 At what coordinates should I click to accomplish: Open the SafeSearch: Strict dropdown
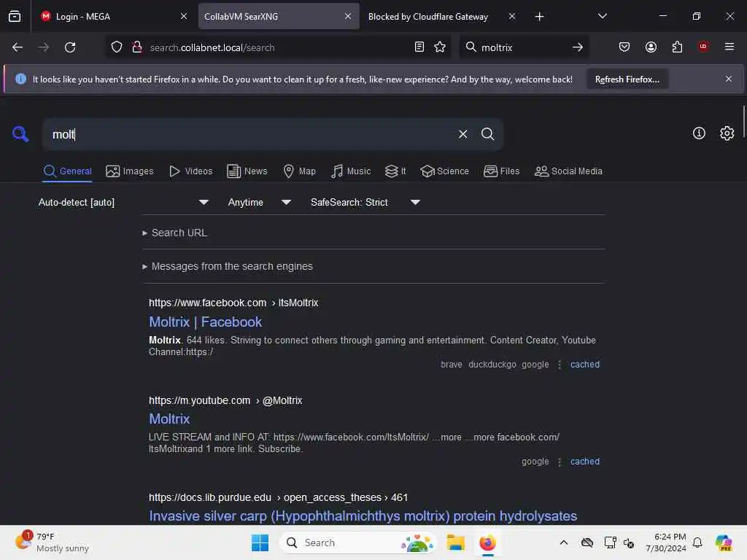(x=365, y=203)
